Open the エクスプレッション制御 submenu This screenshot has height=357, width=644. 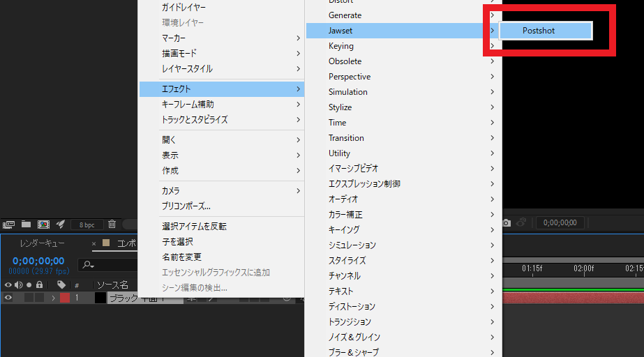point(403,184)
